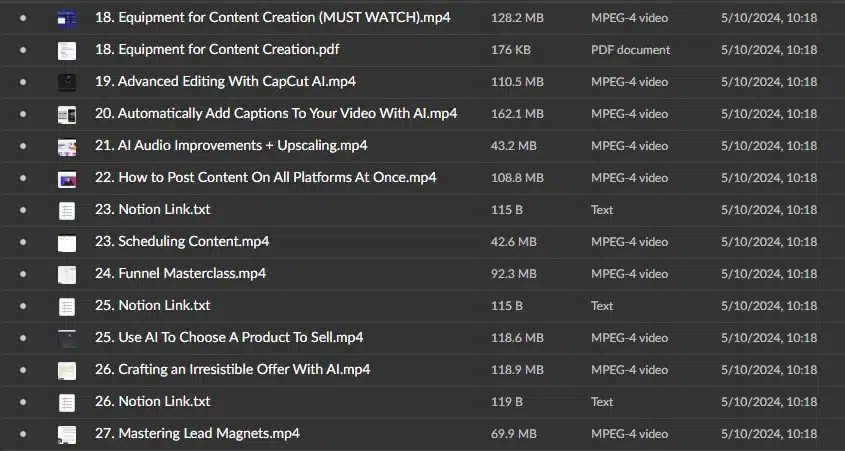Image resolution: width=845 pixels, height=451 pixels.
Task: Open 23. Scheduling Content.mp4
Action: pyautogui.click(x=182, y=241)
